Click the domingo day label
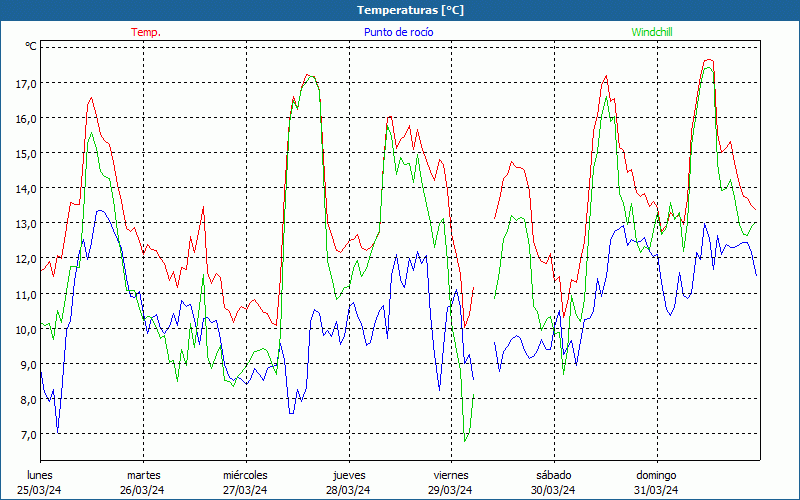 click(656, 476)
